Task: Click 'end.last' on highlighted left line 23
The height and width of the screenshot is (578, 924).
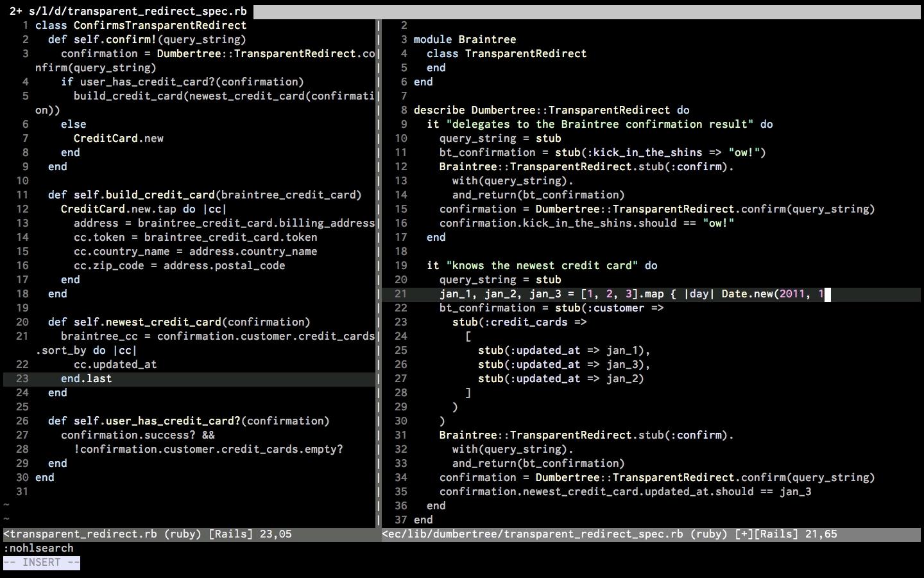Action: (x=87, y=378)
